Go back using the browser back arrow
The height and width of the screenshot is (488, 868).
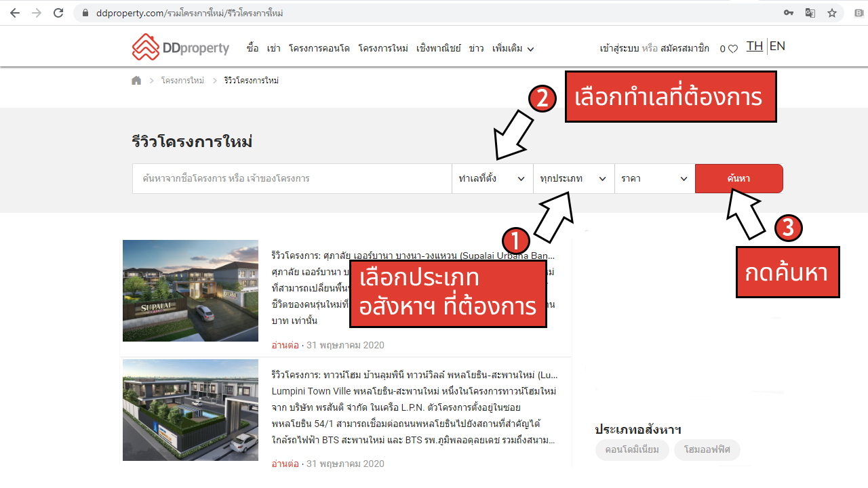[x=15, y=13]
